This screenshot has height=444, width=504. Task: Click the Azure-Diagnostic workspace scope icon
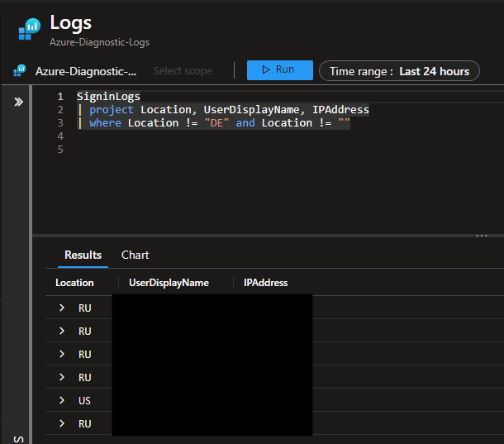pyautogui.click(x=20, y=70)
